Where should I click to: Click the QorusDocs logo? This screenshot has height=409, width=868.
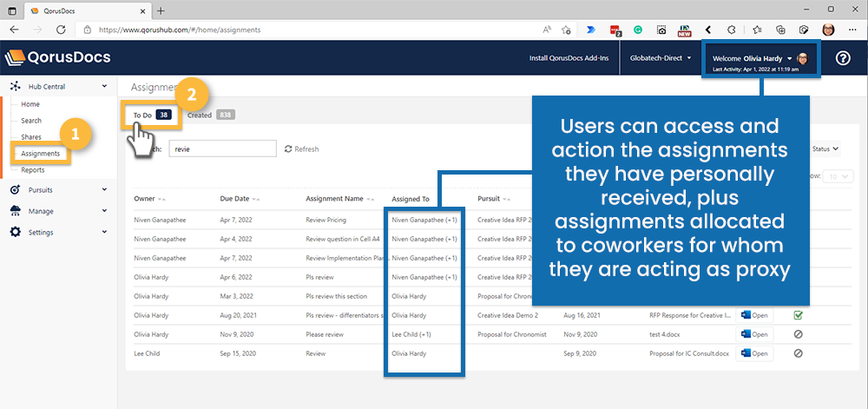(x=58, y=58)
